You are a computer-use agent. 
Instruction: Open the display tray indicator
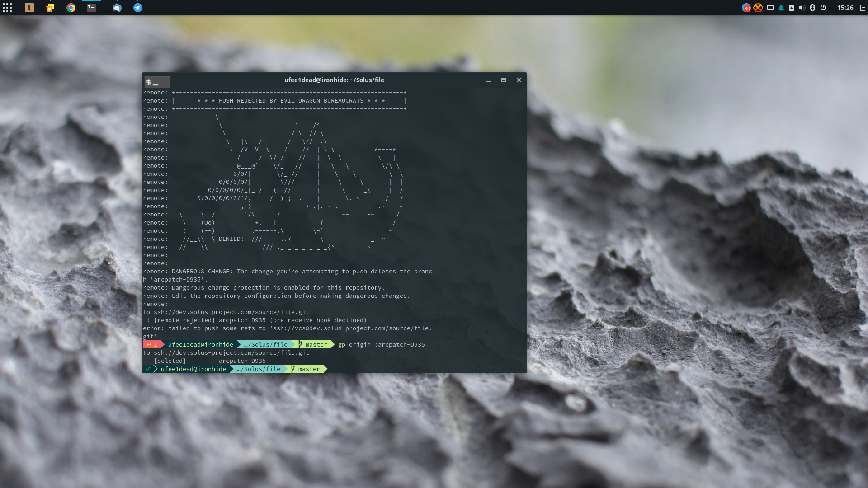(x=770, y=8)
